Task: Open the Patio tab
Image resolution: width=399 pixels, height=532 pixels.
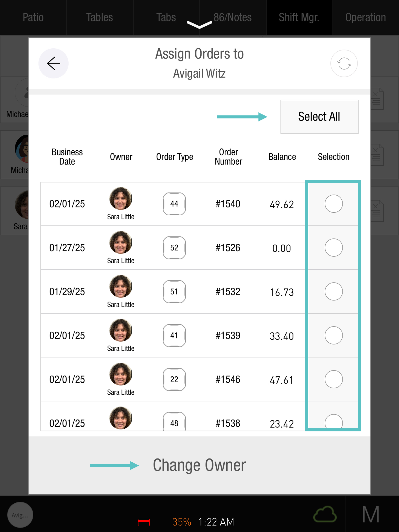Action: point(33,18)
